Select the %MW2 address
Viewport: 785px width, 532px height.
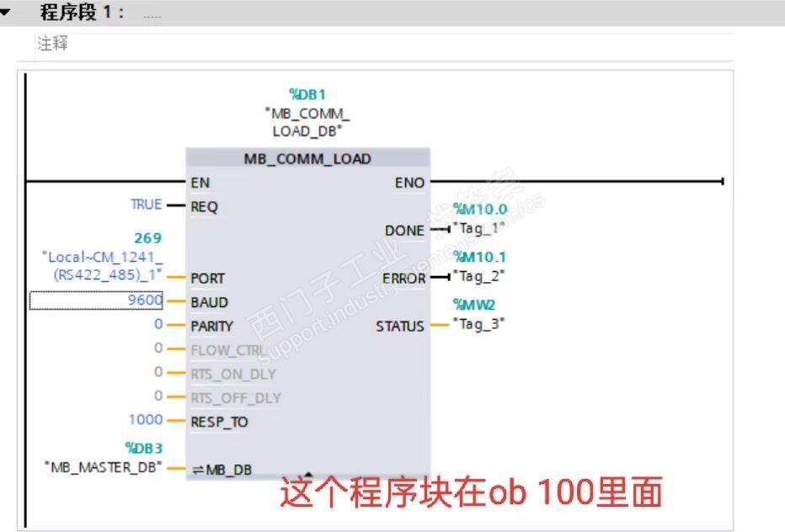coord(473,305)
